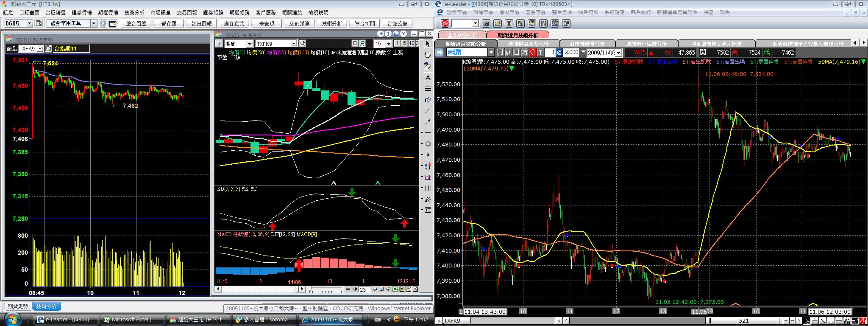This screenshot has height=326, width=868.
Task: Select monthly '月' period in e-Leader
Action: pyautogui.click(x=500, y=52)
